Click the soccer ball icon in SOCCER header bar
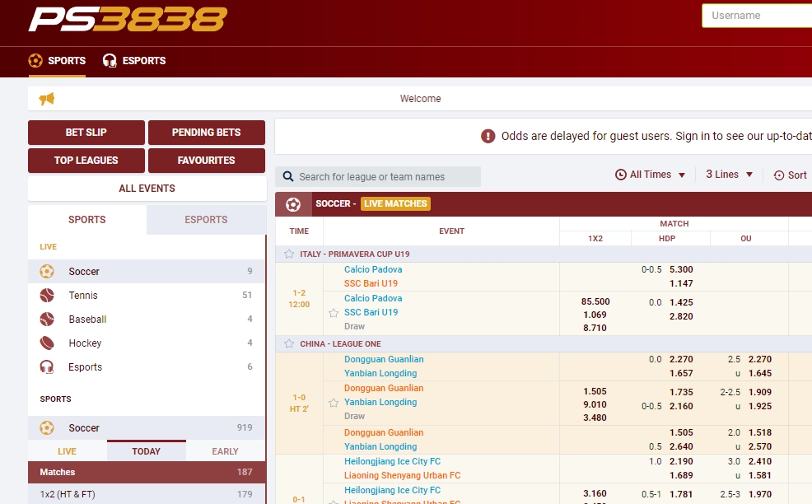 click(293, 203)
